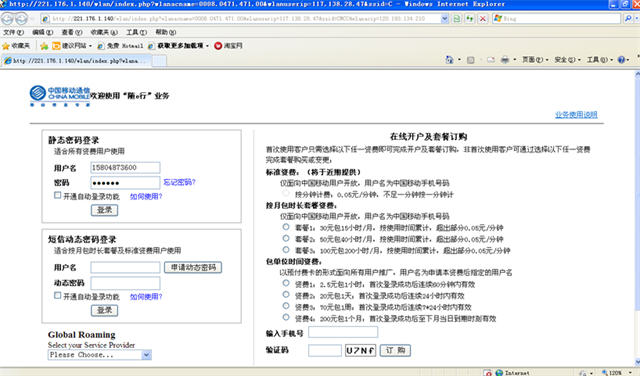Select 资费3 70元包1周 radio button
Viewport: 640px width, 376px height.
coord(286,306)
